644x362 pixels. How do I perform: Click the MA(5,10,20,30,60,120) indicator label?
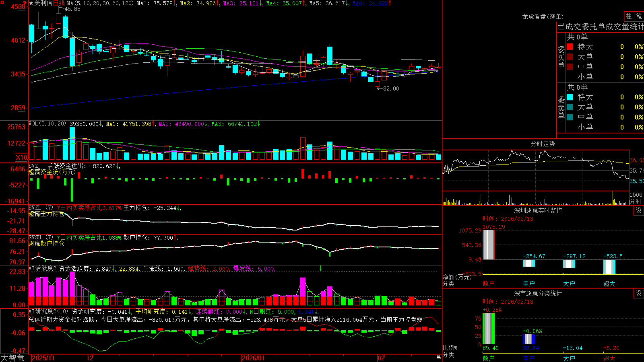[x=100, y=3]
